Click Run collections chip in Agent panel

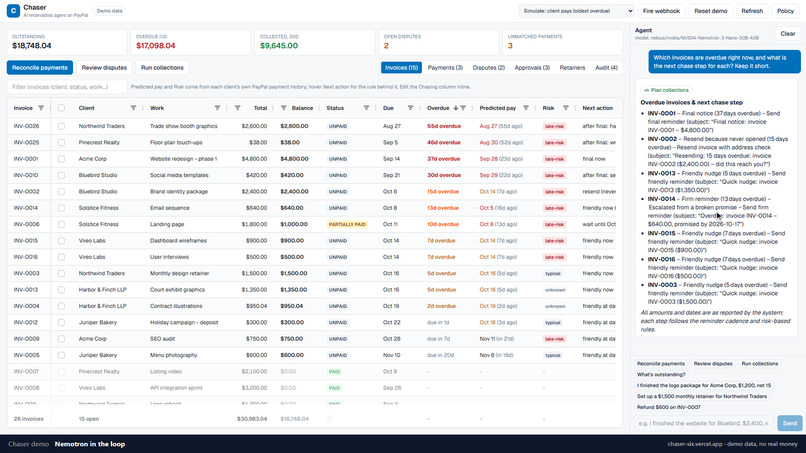pos(759,364)
